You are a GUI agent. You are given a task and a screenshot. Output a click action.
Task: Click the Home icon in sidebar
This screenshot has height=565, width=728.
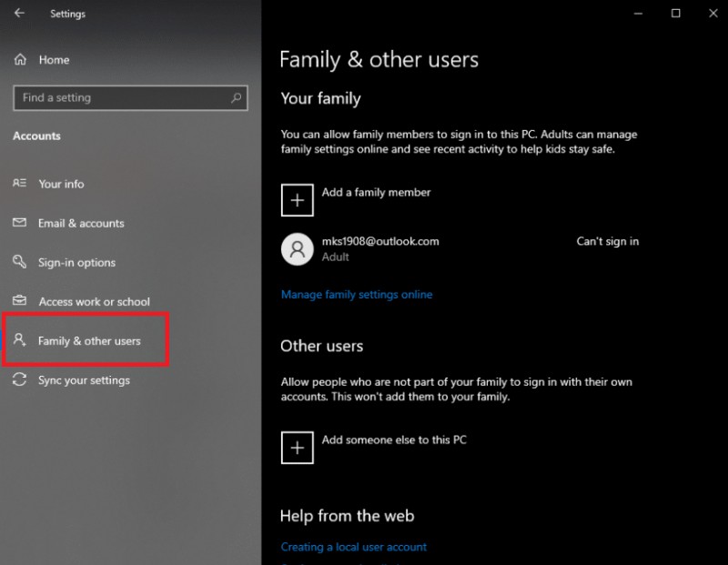tap(20, 60)
